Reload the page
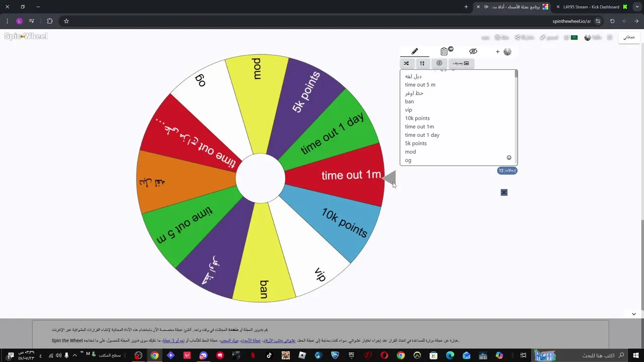The height and width of the screenshot is (362, 644). tap(612, 21)
